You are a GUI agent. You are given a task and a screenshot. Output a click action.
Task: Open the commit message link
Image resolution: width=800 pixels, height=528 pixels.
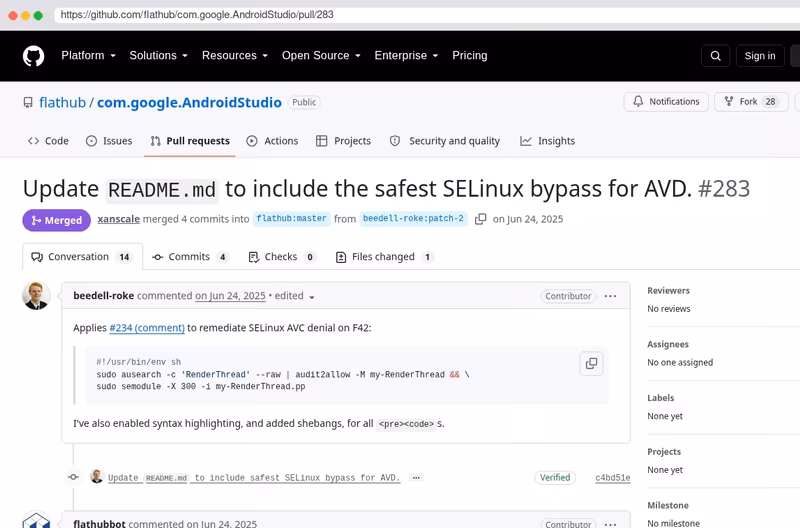coord(254,478)
